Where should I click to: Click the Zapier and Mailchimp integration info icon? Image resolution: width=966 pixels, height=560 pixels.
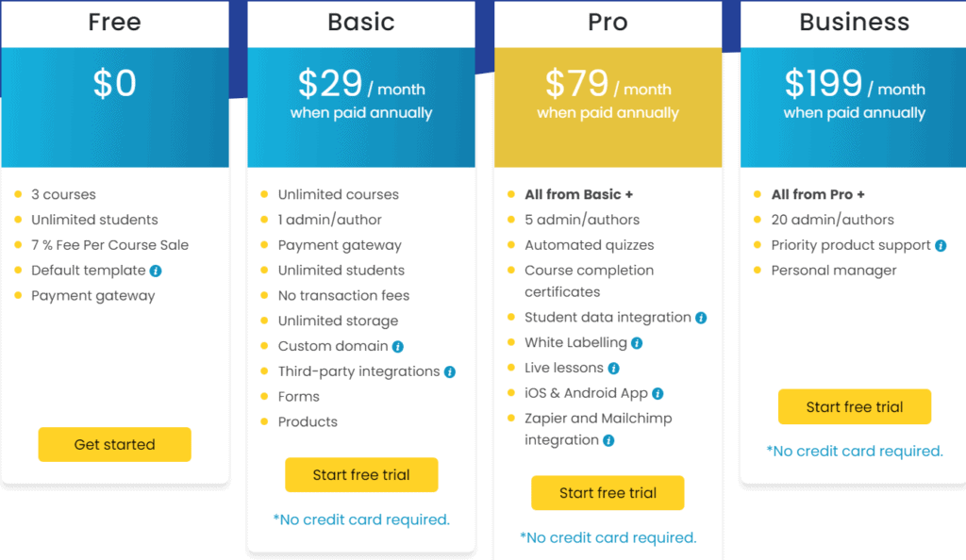[608, 440]
